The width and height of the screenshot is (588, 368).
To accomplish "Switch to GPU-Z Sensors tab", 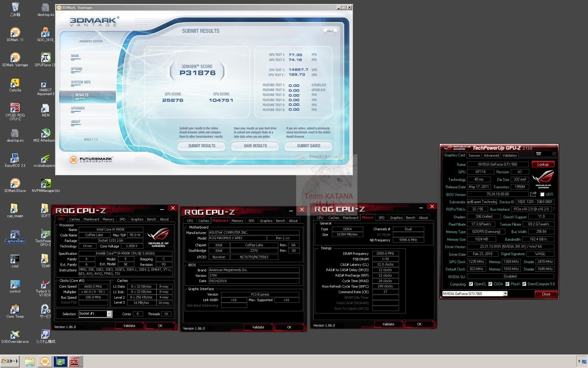I will pyautogui.click(x=474, y=155).
